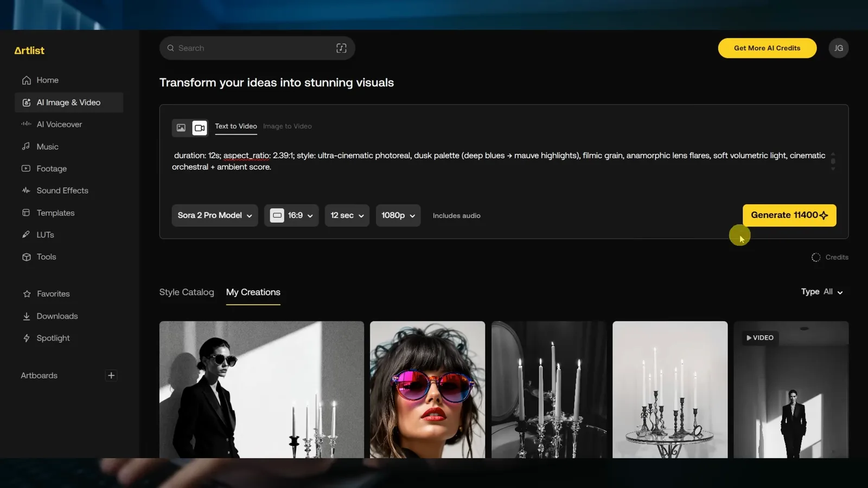Click the AI Image & Video sidebar icon

[x=26, y=102]
